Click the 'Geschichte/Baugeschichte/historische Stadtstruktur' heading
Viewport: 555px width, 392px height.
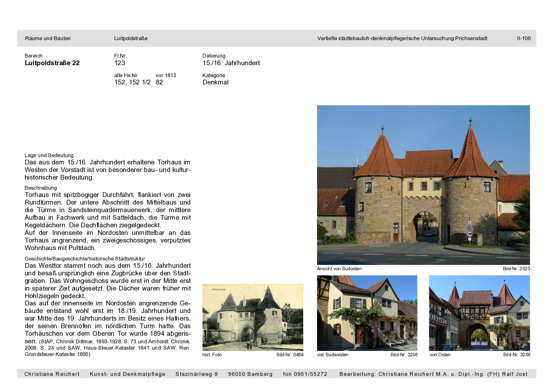(85, 259)
